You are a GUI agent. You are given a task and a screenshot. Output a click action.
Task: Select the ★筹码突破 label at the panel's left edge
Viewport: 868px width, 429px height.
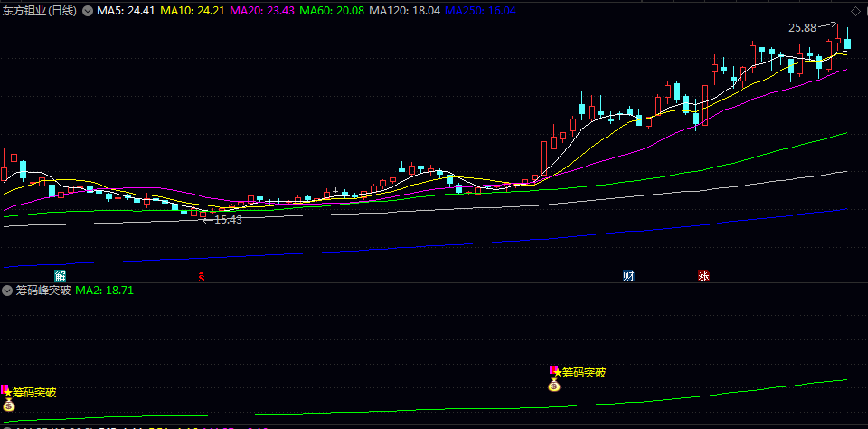(x=31, y=393)
